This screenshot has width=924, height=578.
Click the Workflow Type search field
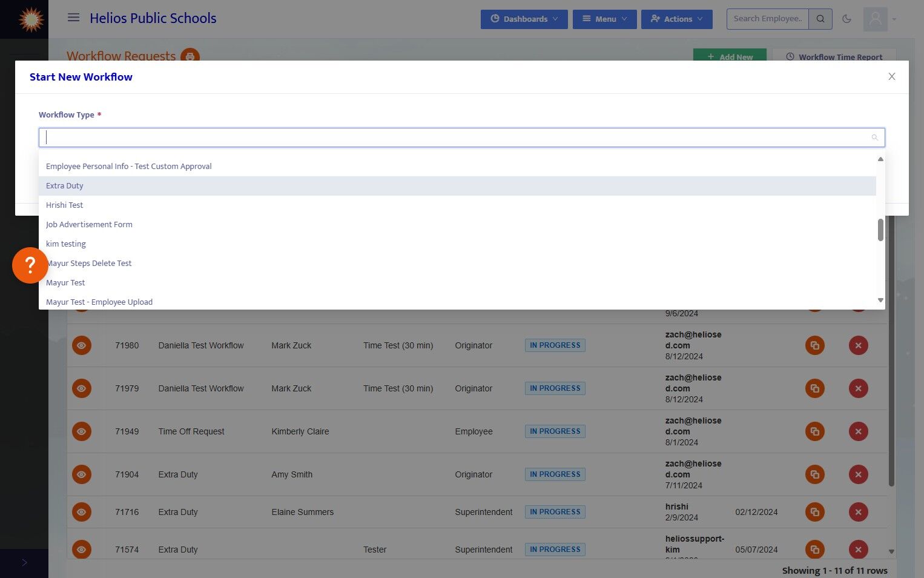(462, 138)
